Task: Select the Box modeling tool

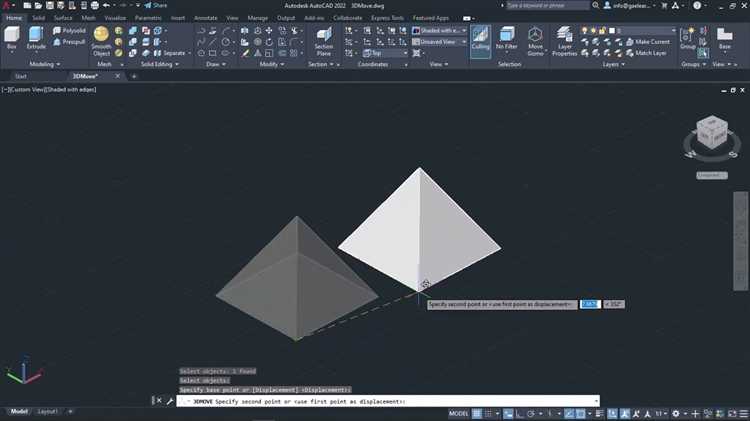Action: click(12, 39)
